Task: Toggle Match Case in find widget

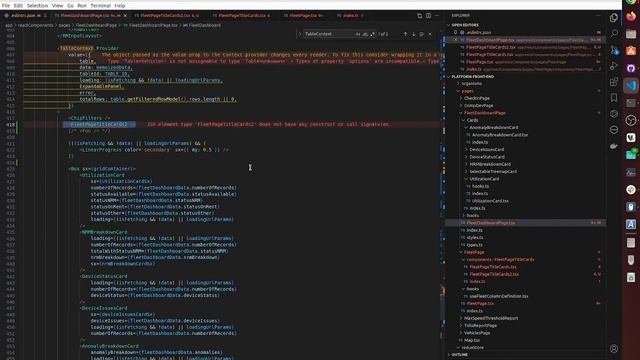Action: click(358, 34)
